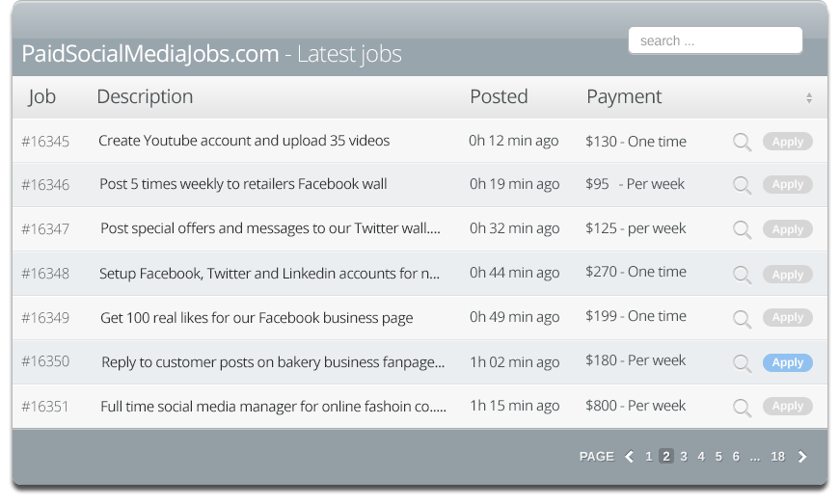
Task: Apply to the Youtube account job
Action: pyautogui.click(x=788, y=142)
